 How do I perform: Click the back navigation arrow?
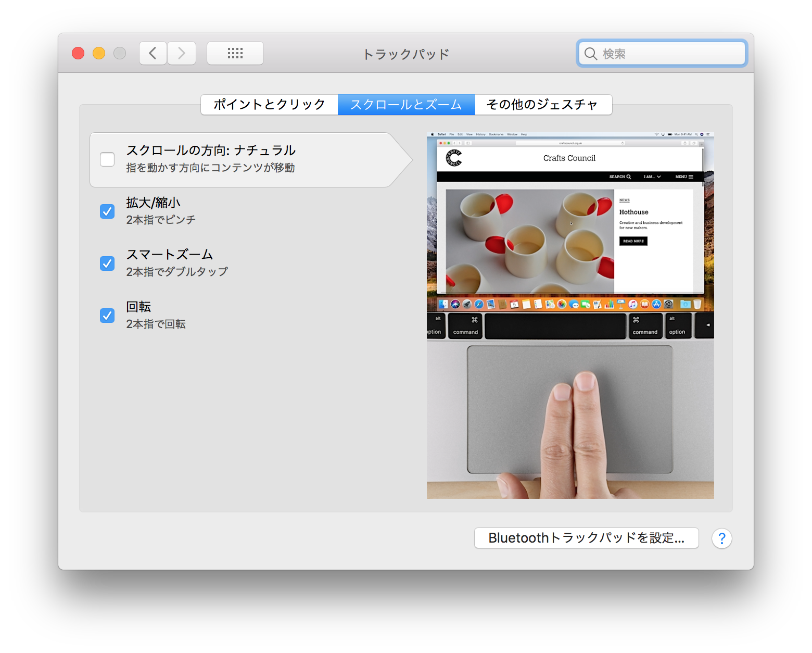click(153, 53)
